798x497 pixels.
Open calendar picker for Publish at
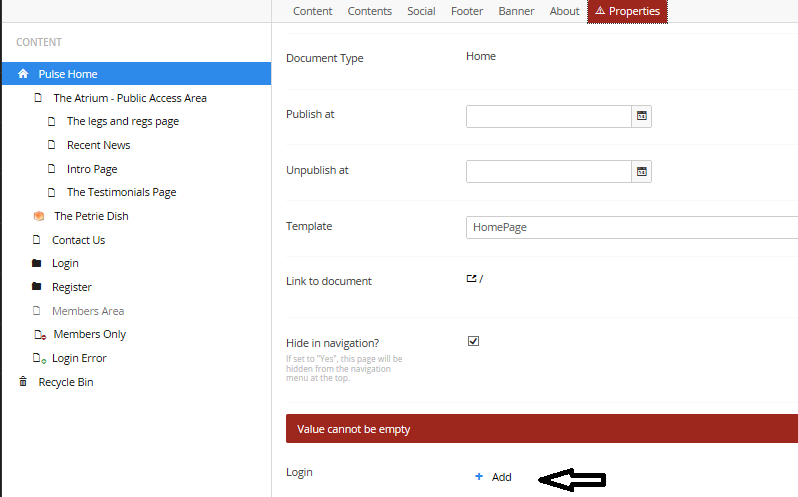pyautogui.click(x=642, y=116)
